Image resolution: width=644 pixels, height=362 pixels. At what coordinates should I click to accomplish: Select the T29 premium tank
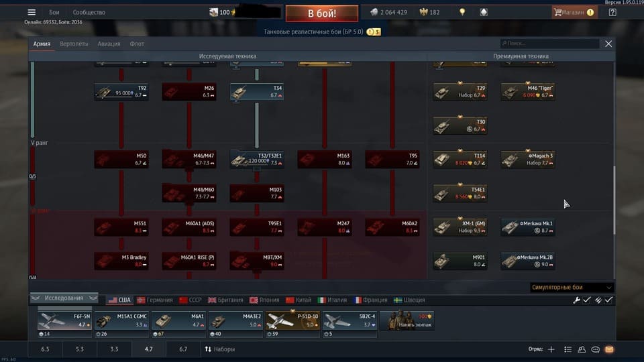click(x=460, y=92)
